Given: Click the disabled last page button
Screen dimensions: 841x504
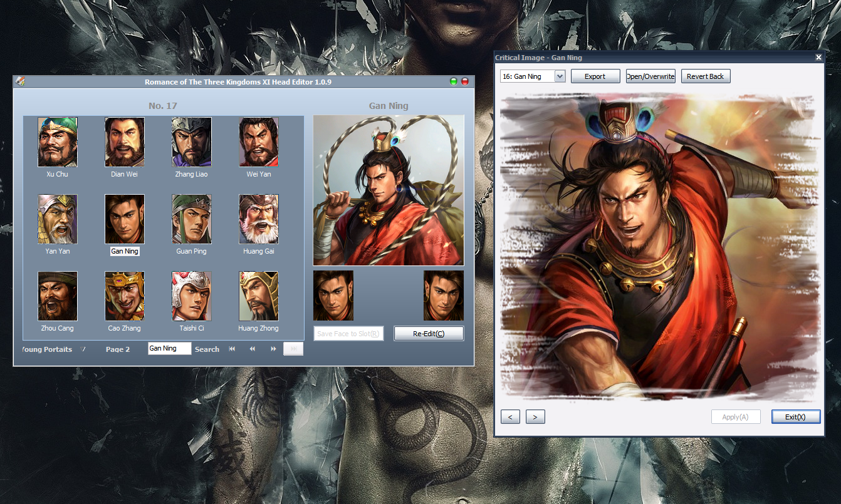Looking at the screenshot, I should 293,349.
